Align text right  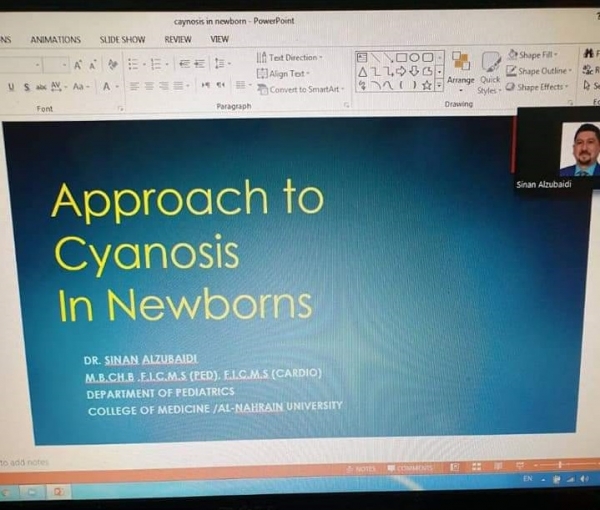(163, 86)
